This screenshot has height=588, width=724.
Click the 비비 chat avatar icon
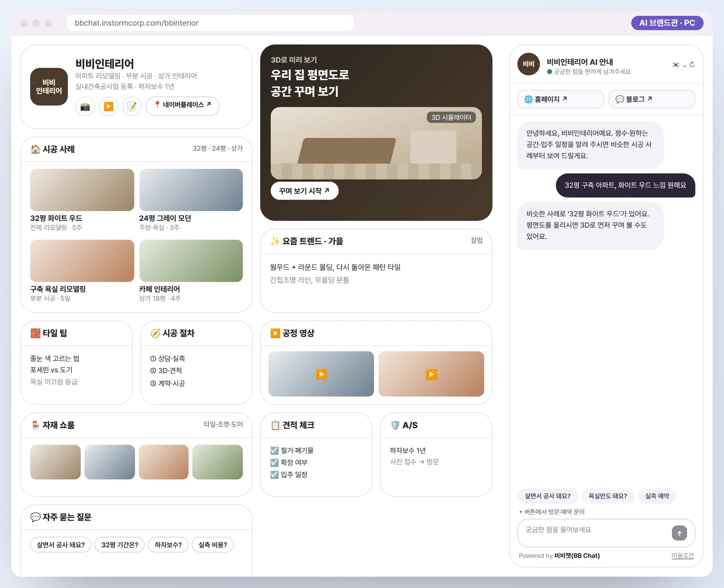528,64
